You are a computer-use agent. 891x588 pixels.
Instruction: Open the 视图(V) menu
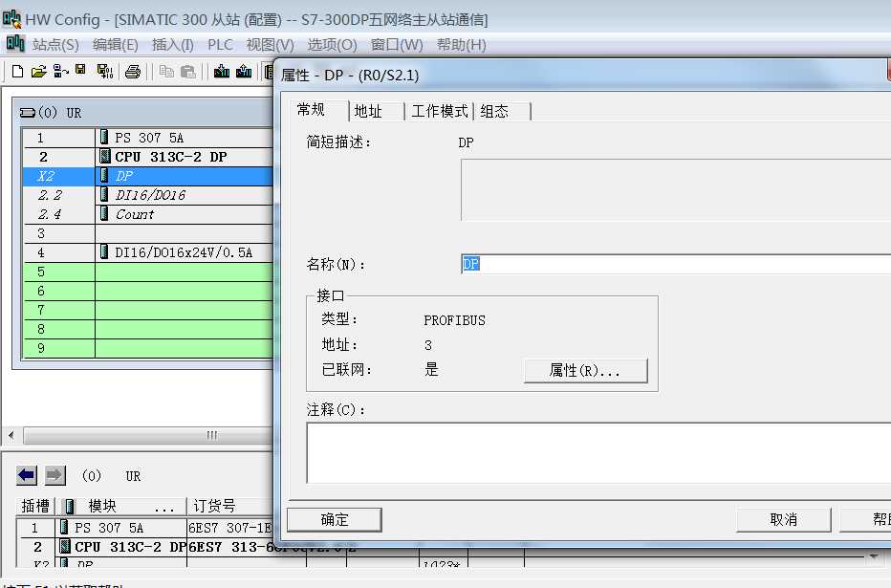pos(270,45)
